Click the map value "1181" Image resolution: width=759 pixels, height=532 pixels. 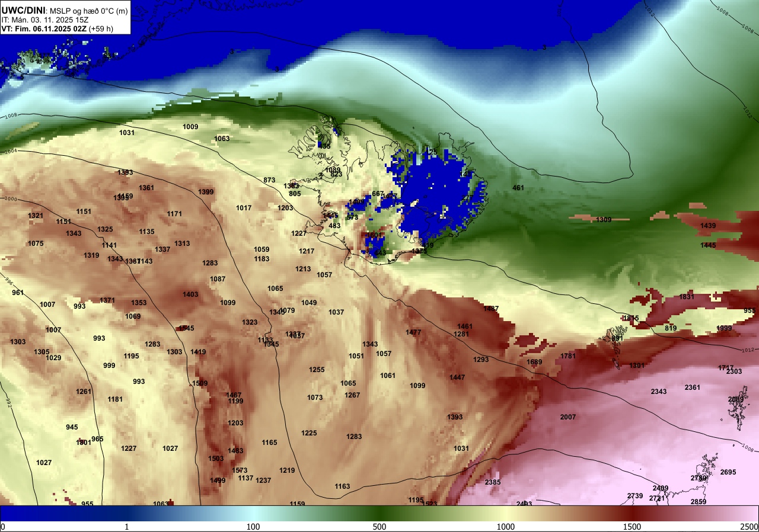pos(115,399)
